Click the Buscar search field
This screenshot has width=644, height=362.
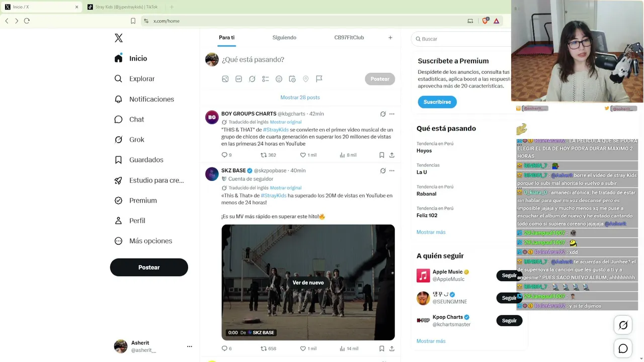462,39
